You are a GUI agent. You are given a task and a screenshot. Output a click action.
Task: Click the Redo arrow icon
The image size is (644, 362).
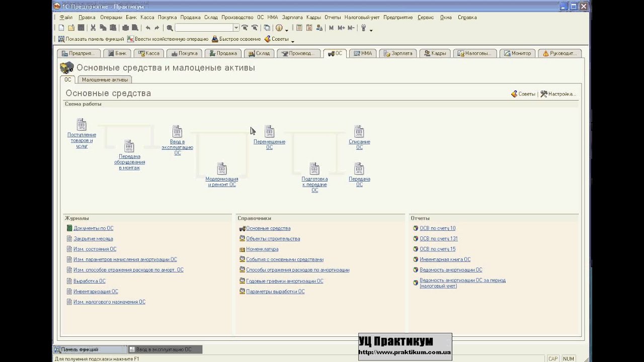156,28
